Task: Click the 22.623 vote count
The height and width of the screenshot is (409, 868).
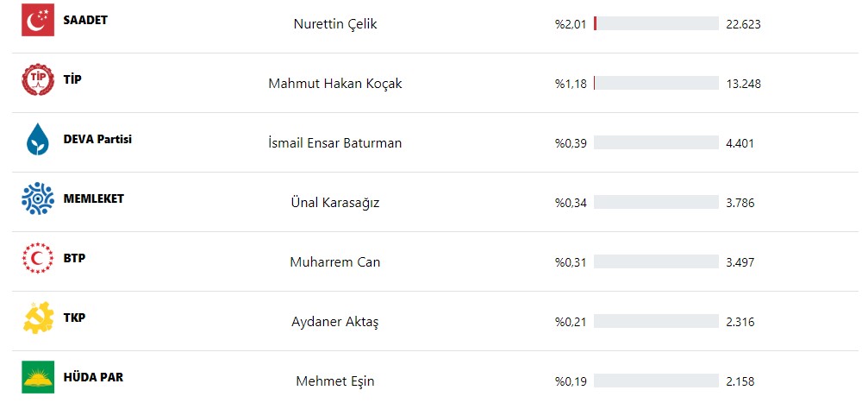Action: [744, 24]
